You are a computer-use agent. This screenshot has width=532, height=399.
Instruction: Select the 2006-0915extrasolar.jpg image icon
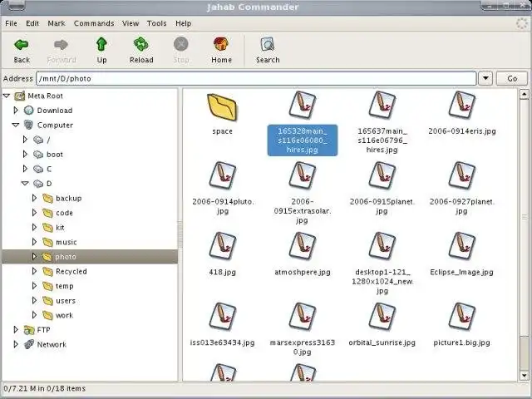point(302,175)
